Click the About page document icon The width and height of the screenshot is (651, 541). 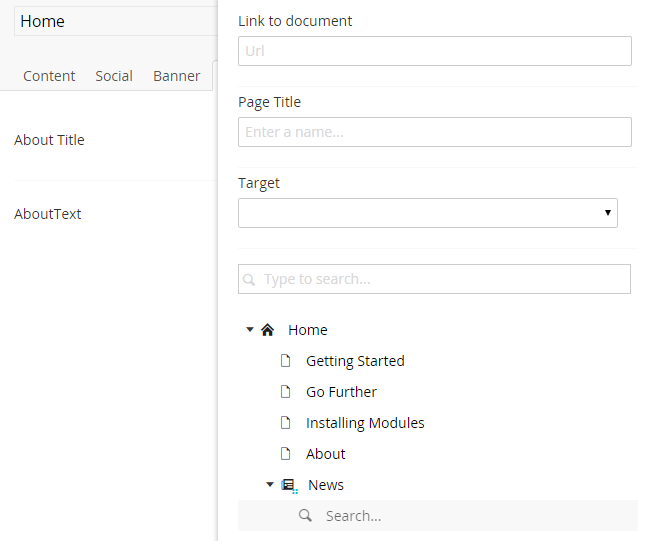(285, 454)
